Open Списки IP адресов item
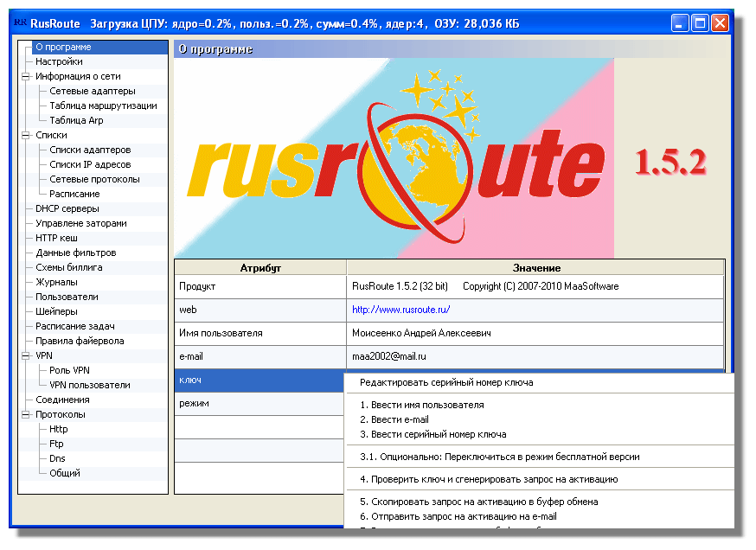Image resolution: width=756 pixels, height=550 pixels. (90, 164)
